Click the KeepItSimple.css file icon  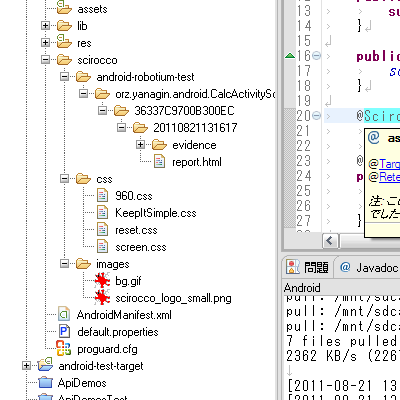[102, 213]
